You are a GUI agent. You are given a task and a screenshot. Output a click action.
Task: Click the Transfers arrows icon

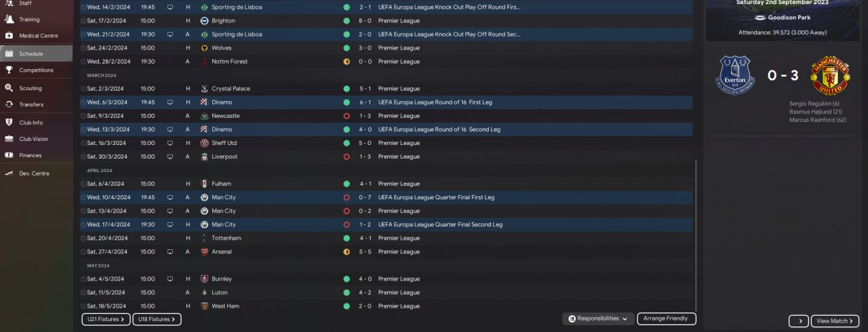[x=9, y=104]
